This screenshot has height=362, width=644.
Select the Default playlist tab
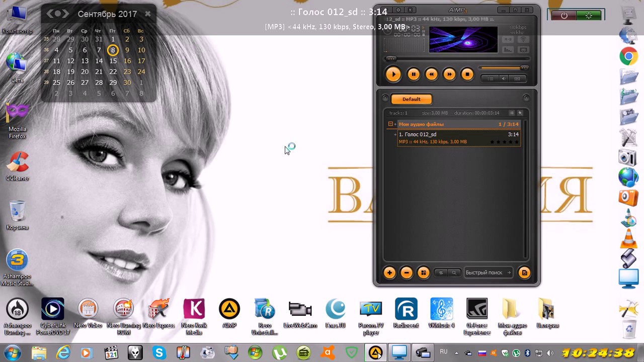pos(411,99)
